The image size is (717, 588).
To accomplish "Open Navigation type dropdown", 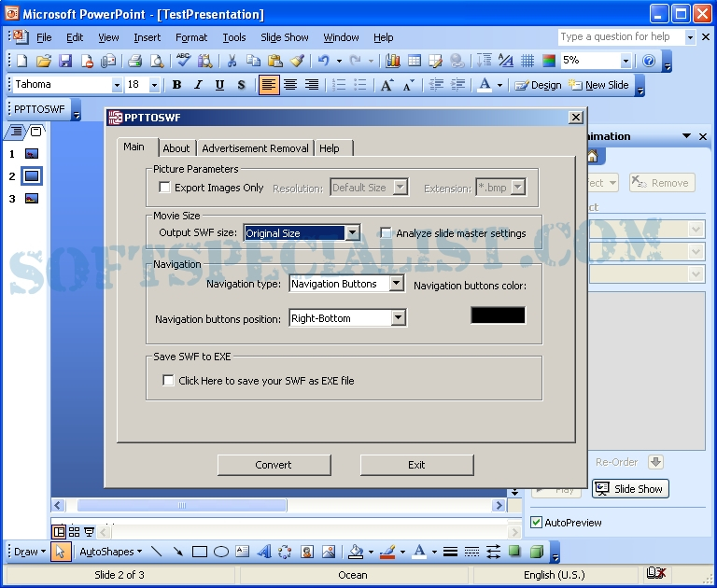I will tap(397, 284).
